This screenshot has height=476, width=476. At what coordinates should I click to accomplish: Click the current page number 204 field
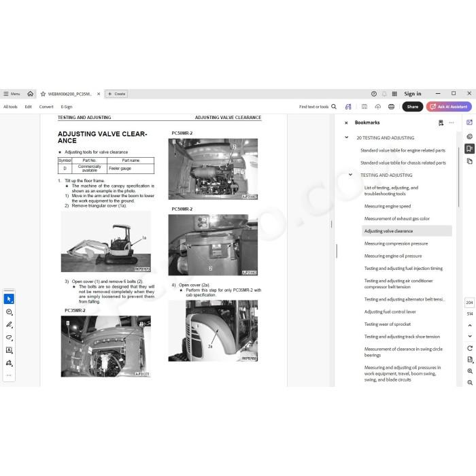(469, 303)
